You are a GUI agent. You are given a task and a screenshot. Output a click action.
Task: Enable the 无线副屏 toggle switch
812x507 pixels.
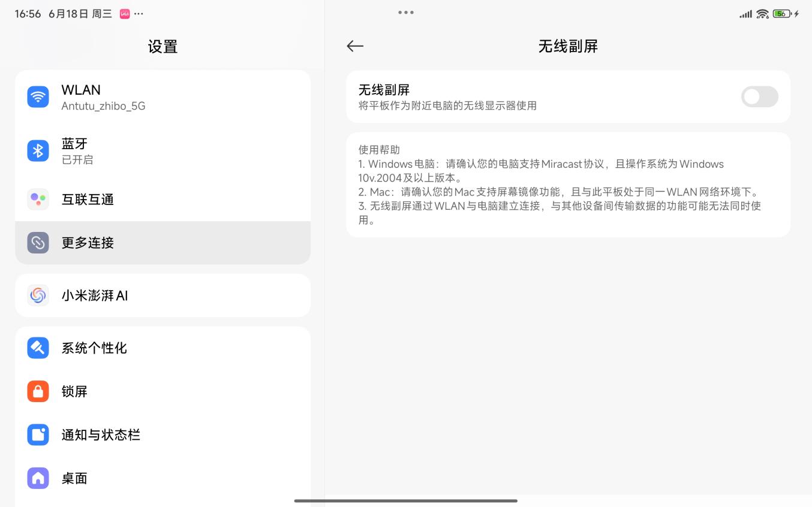point(759,97)
